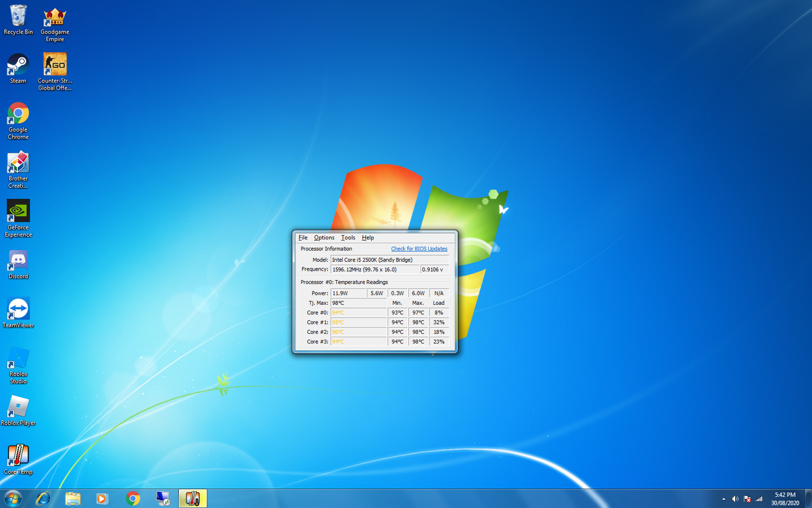Open the Help menu in Core Temp
This screenshot has height=508, width=812.
pos(368,237)
